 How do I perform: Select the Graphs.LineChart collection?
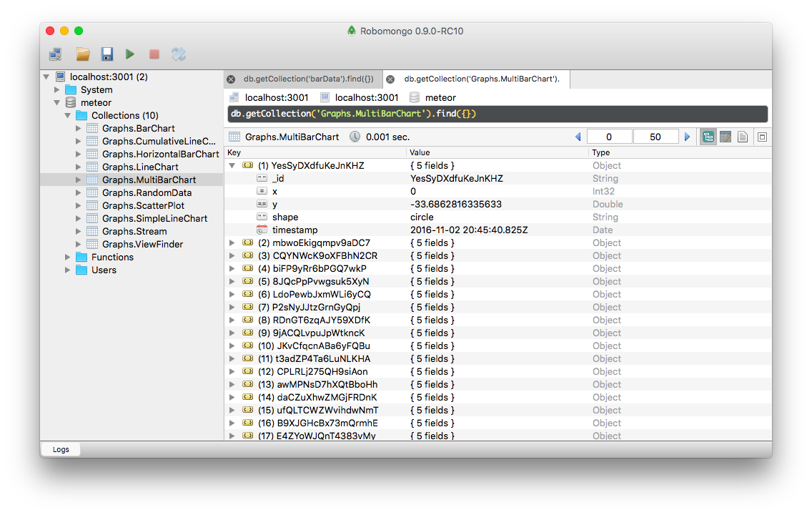pos(140,167)
